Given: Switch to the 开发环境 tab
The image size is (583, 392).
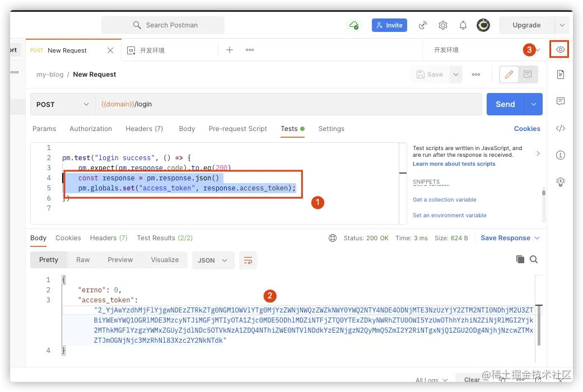Looking at the screenshot, I should 152,50.
